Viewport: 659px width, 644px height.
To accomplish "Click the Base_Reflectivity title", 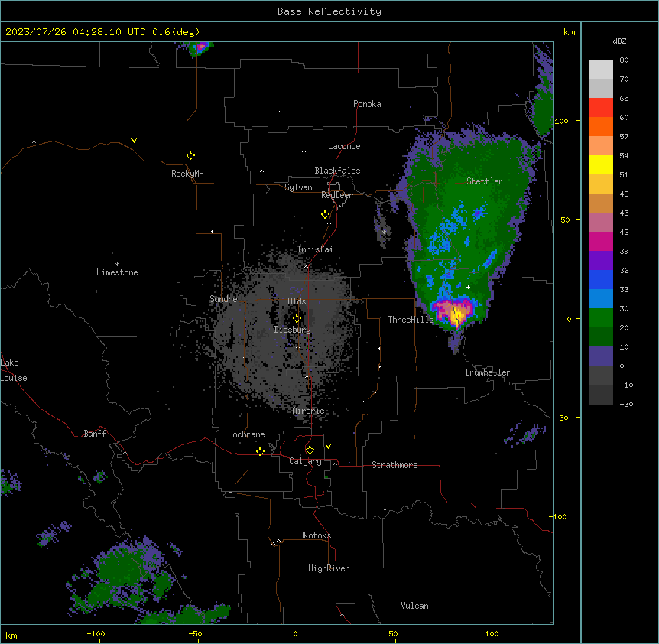I will (x=329, y=11).
